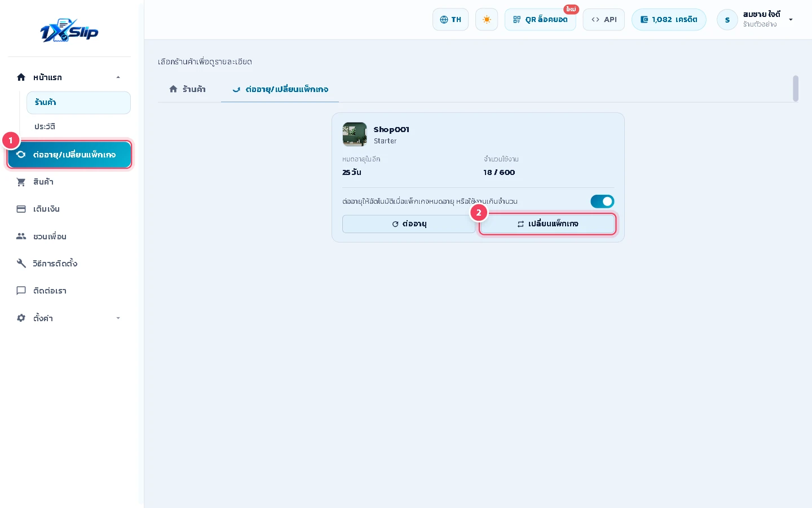This screenshot has height=508, width=812.
Task: Click the wrench icon beside วิธีการติดตั้ง
Action: click(x=21, y=263)
